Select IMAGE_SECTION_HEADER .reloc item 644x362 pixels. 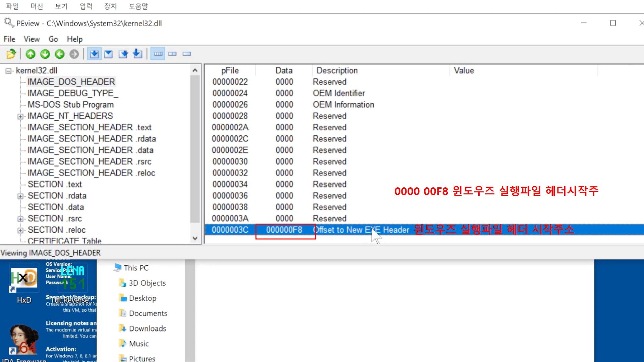click(91, 173)
